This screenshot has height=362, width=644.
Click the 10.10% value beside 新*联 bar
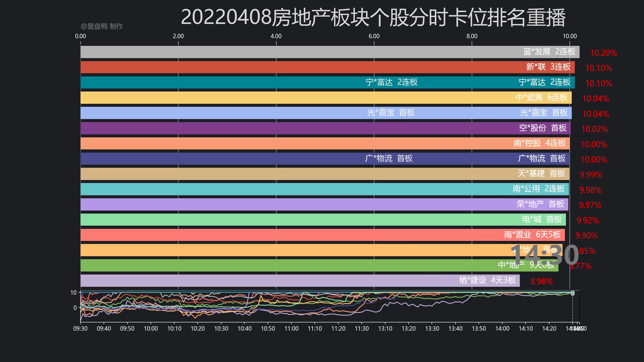(x=599, y=68)
